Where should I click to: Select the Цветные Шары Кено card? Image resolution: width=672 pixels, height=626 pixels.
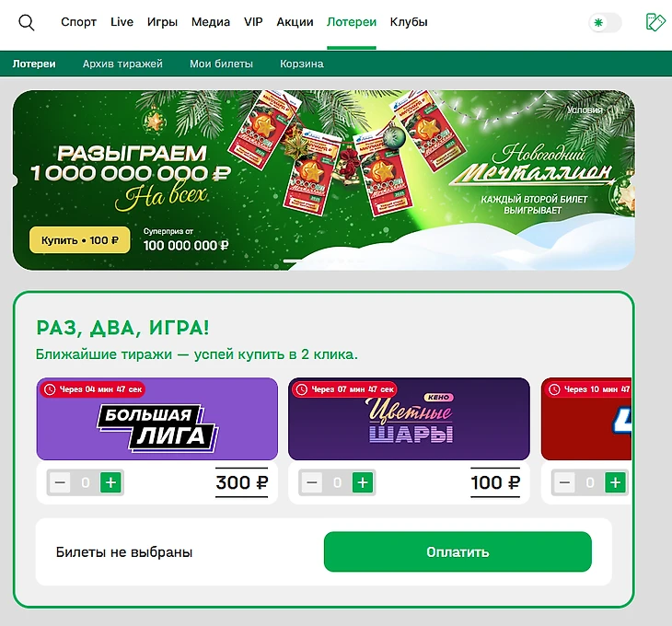click(409, 419)
